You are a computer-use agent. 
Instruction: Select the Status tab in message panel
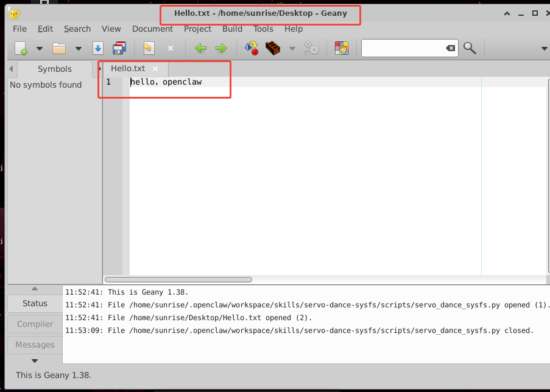[x=35, y=303]
